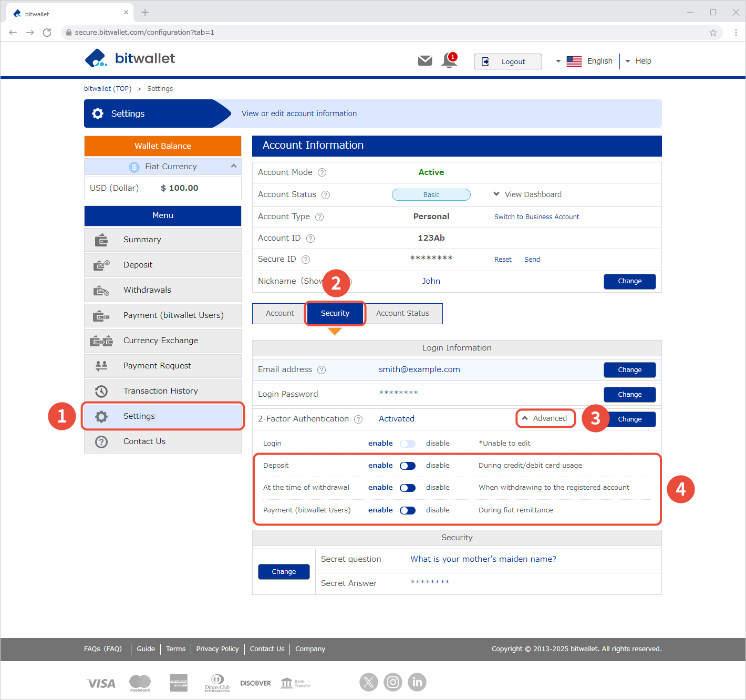This screenshot has width=746, height=700.
Task: Switch to the Account Status tab
Action: [x=402, y=313]
